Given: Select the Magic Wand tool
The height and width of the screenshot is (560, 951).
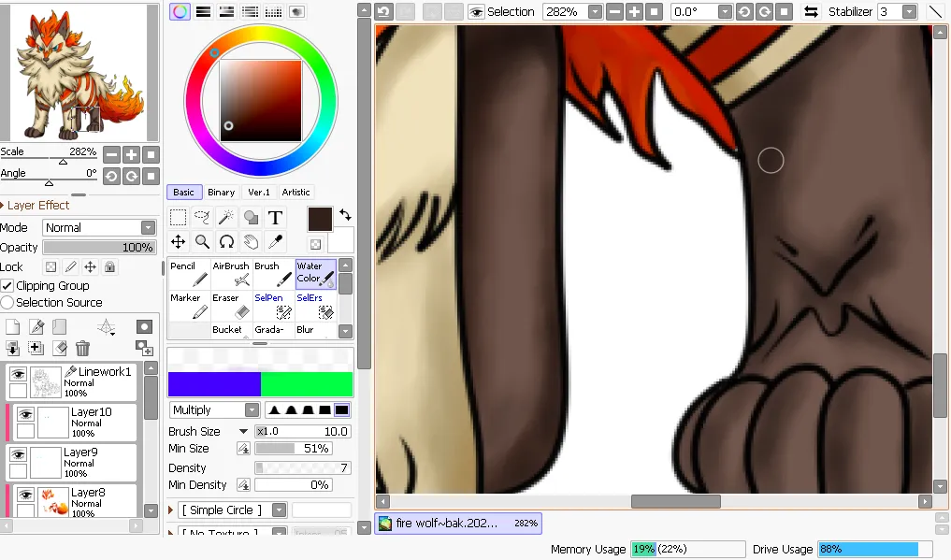Looking at the screenshot, I should click(x=226, y=217).
